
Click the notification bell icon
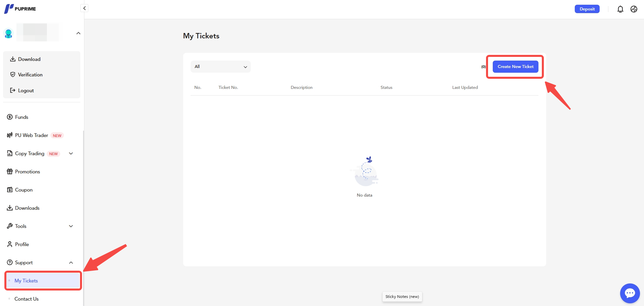tap(620, 9)
